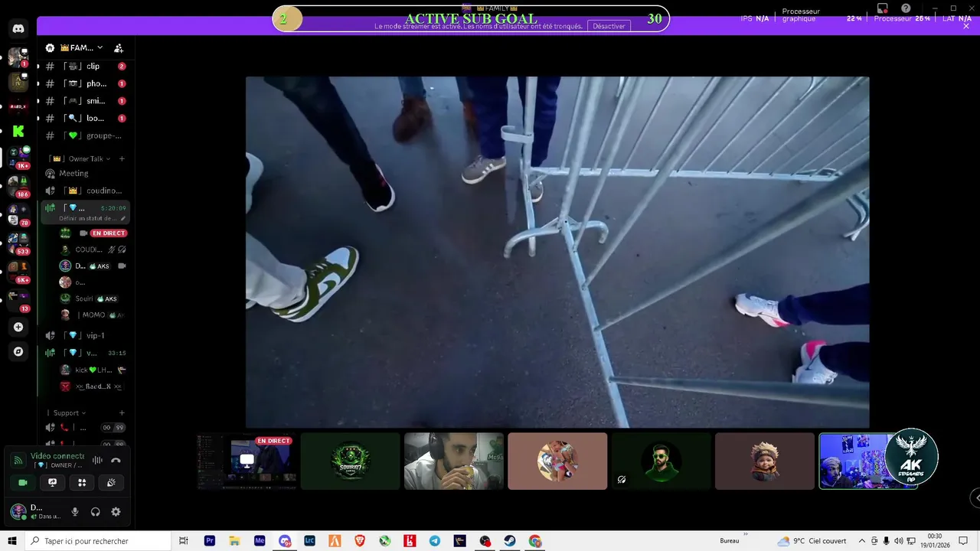980x551 pixels.
Task: Open Discover servers compass icon
Action: [18, 352]
